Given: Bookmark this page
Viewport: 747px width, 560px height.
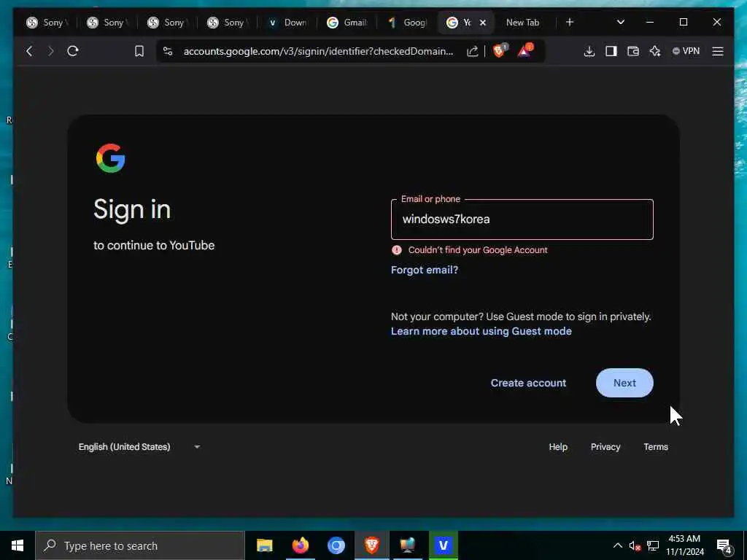Looking at the screenshot, I should [x=139, y=51].
